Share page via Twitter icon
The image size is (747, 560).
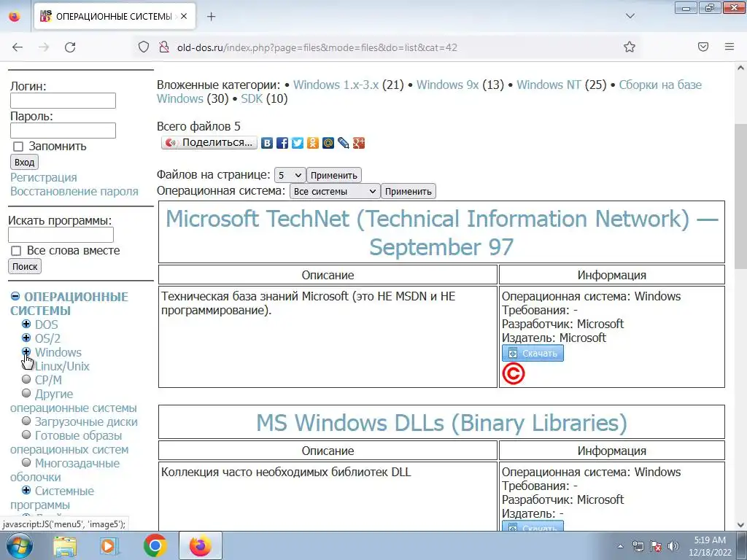click(298, 143)
